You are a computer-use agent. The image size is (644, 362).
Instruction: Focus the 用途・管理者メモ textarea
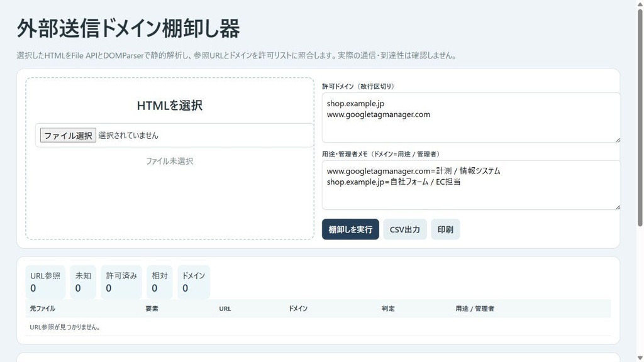pyautogui.click(x=471, y=185)
